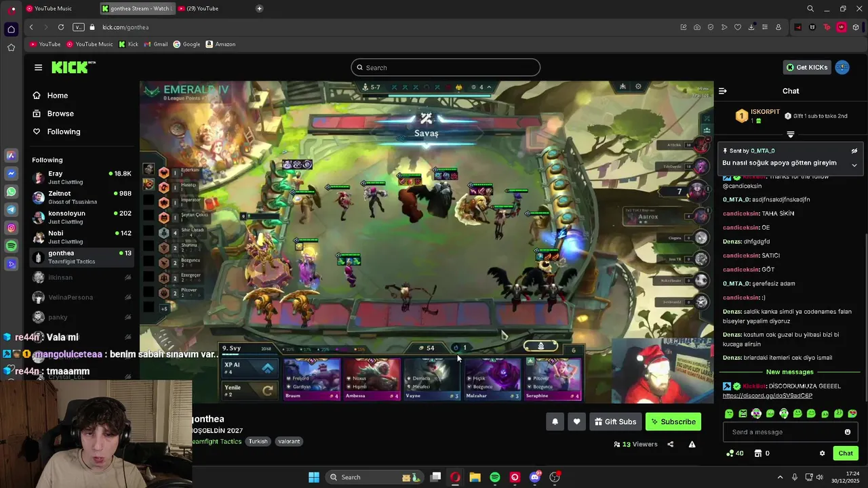Take a snapshot with camera icon in address bar
This screenshot has width=868, height=488.
coord(697,27)
